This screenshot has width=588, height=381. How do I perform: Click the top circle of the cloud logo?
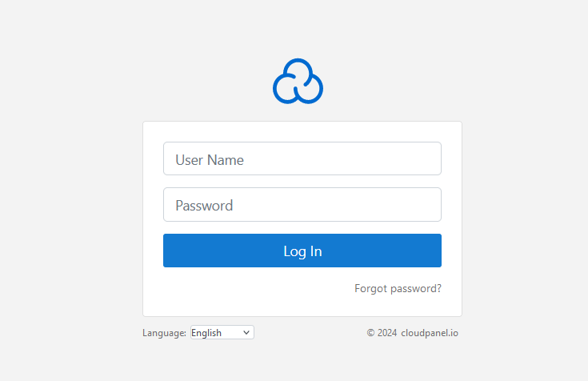298,72
